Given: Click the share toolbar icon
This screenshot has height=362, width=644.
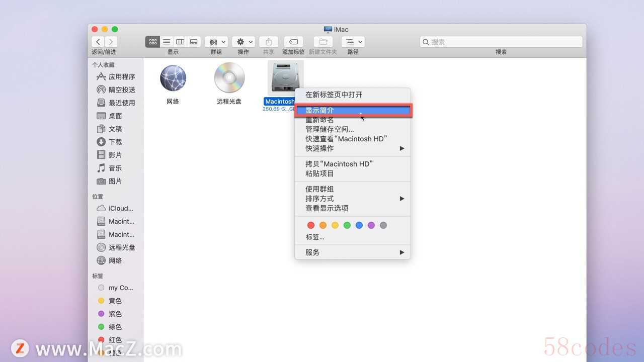Looking at the screenshot, I should [269, 42].
